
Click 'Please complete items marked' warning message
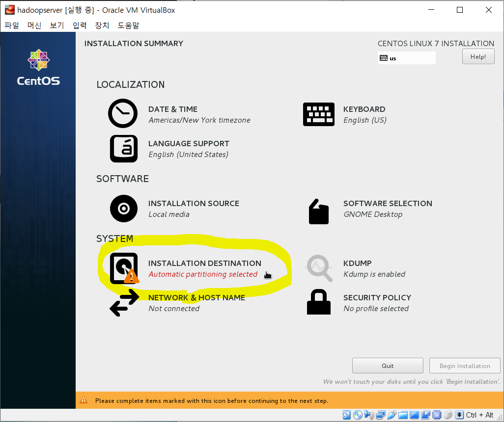(x=212, y=401)
